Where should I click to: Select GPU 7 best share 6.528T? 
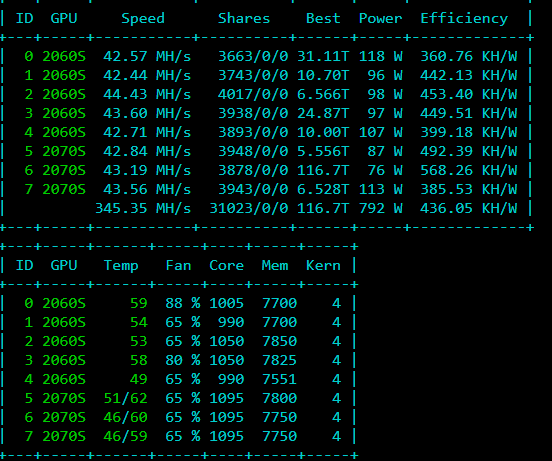323,189
